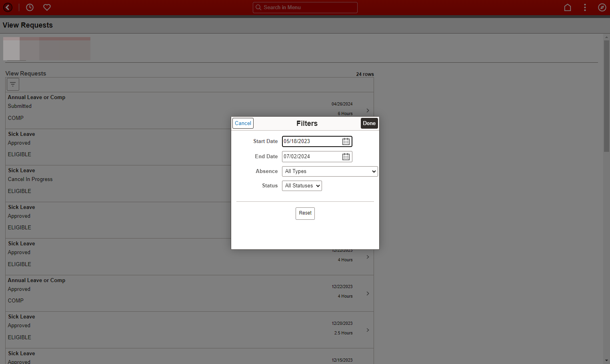Click Done in Filters dialog
Image resolution: width=610 pixels, height=364 pixels.
[369, 123]
